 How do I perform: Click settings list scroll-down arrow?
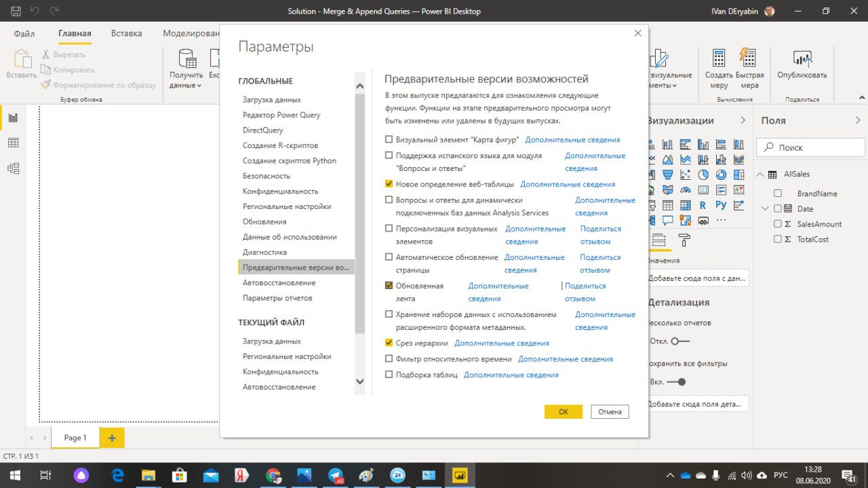point(360,381)
